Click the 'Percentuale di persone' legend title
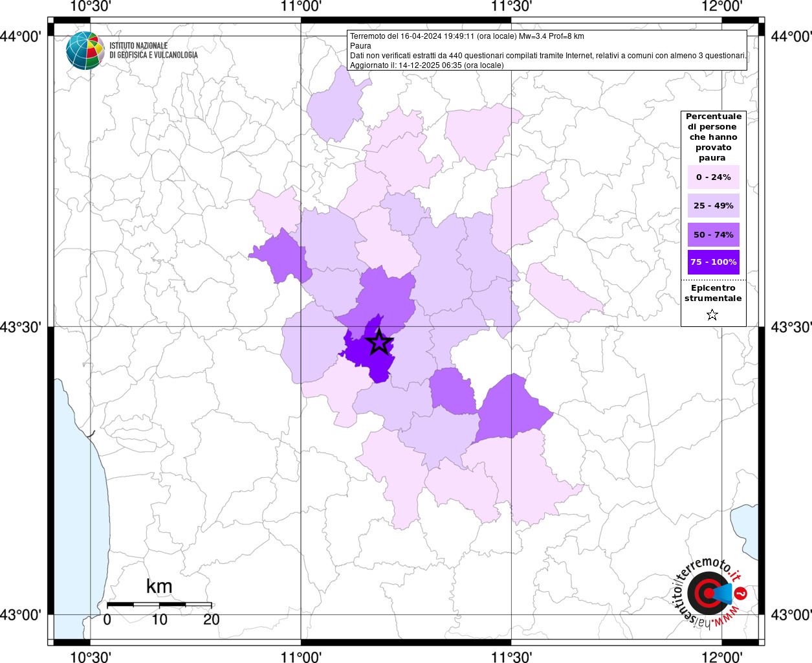 pos(714,137)
